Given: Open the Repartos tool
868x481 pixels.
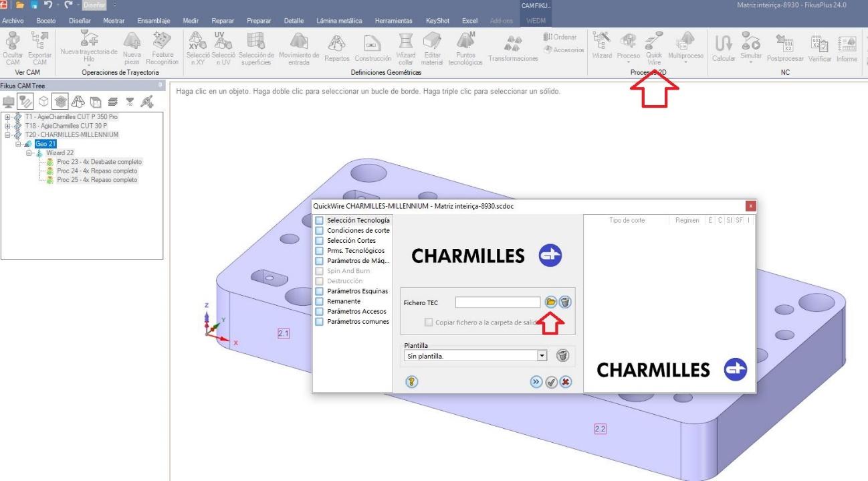Looking at the screenshot, I should click(x=336, y=48).
